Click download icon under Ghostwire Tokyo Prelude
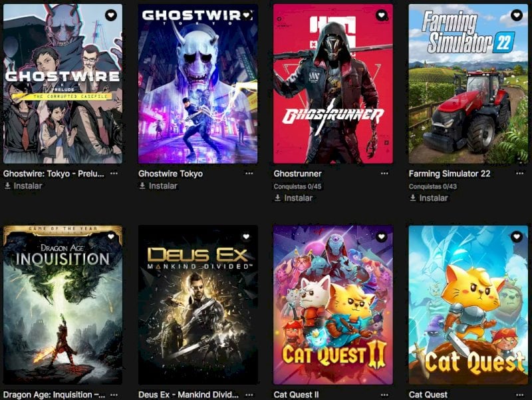532x400 pixels. (x=7, y=186)
